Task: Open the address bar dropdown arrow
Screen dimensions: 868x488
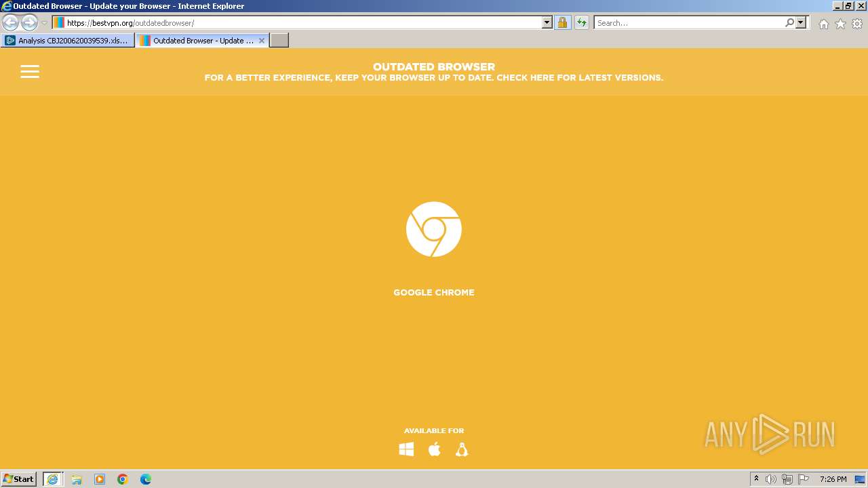Action: [547, 22]
